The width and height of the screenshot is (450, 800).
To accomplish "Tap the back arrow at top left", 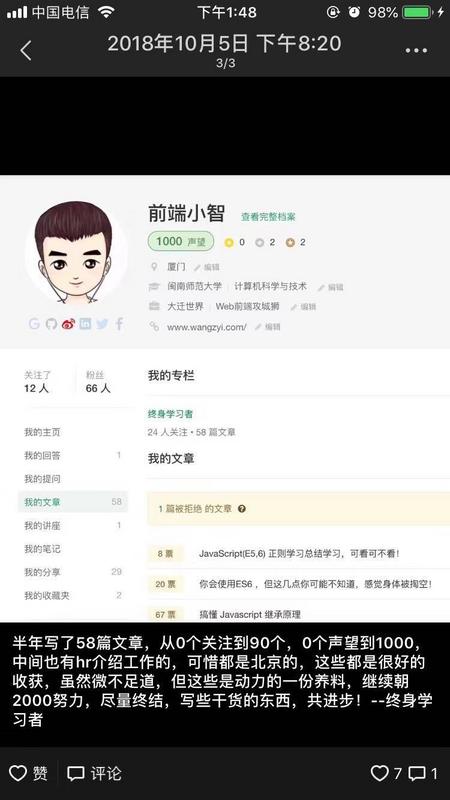I will 26,51.
